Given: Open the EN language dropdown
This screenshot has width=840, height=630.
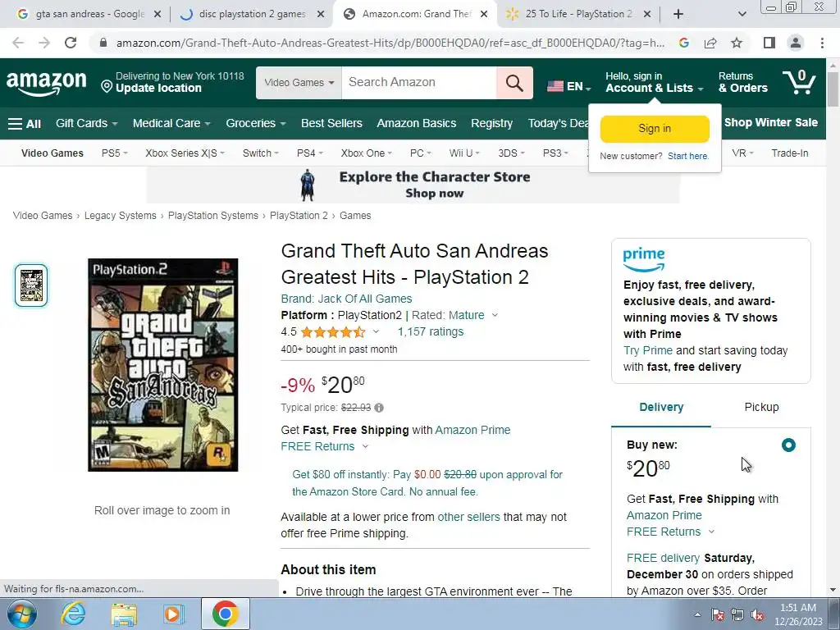Looking at the screenshot, I should (x=569, y=86).
